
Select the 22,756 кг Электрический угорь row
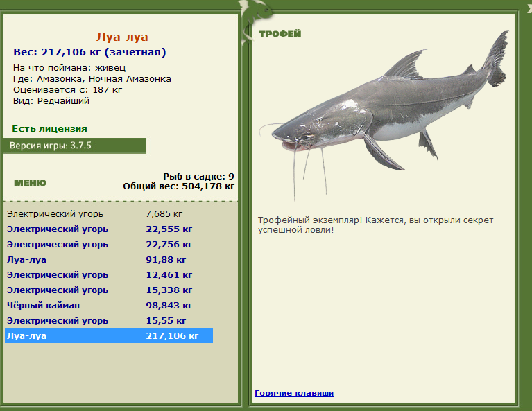click(109, 245)
